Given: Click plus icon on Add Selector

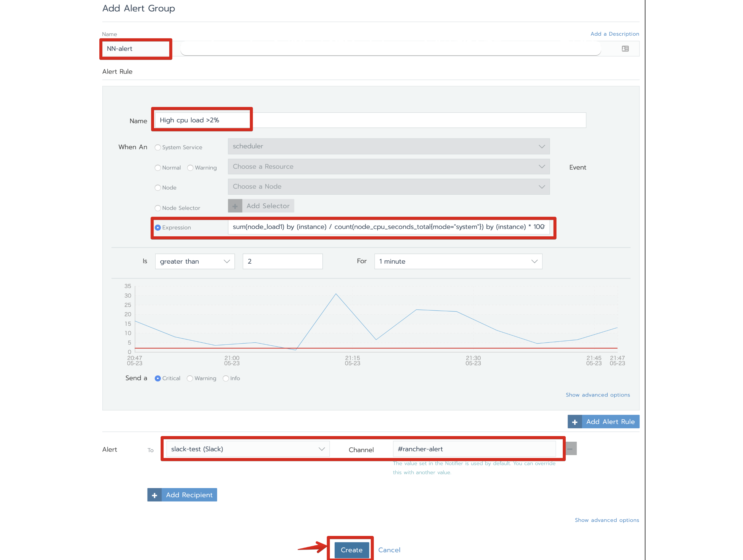Looking at the screenshot, I should 235,206.
